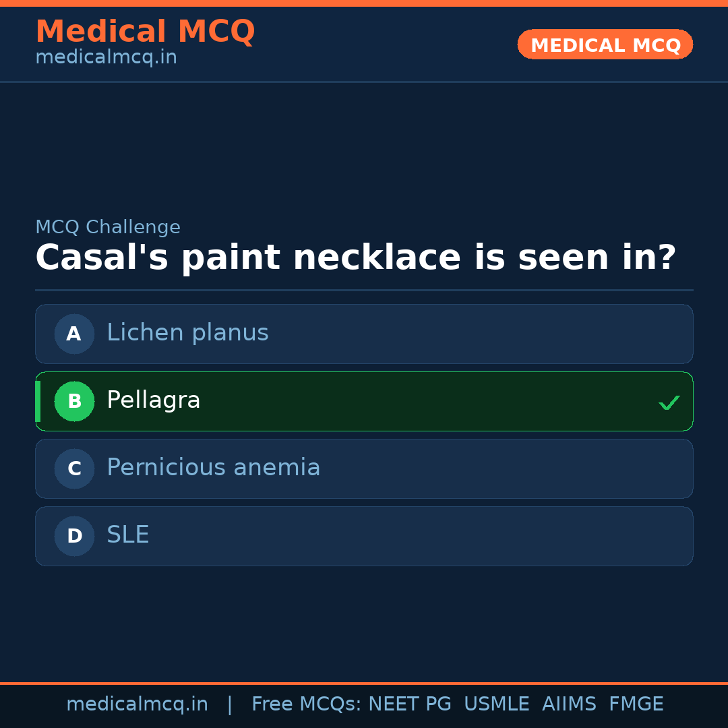The width and height of the screenshot is (728, 728).
Task: Open the NEET PG exam category
Action: (409, 703)
